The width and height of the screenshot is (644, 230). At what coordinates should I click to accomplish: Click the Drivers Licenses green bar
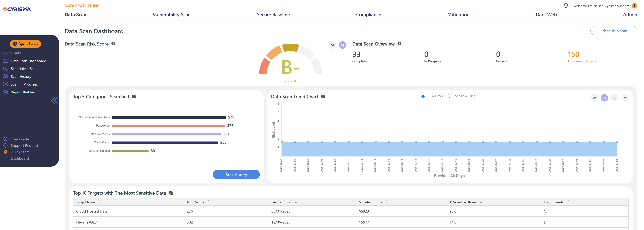click(130, 151)
